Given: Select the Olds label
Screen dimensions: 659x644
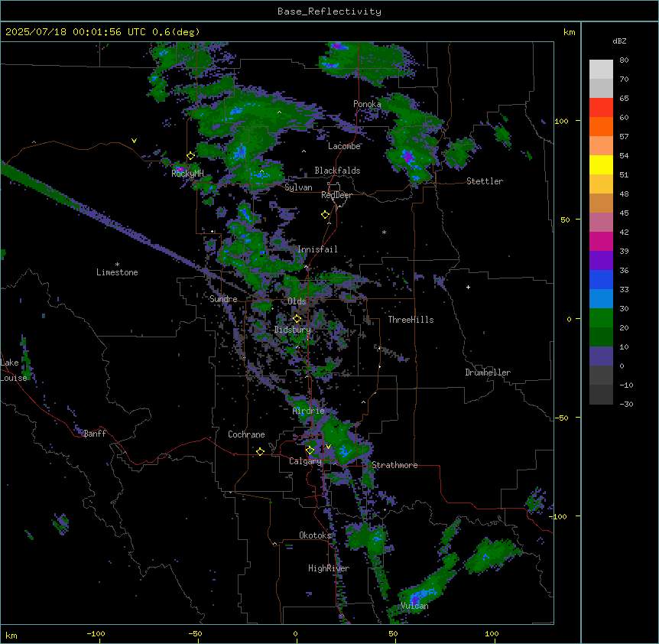Looking at the screenshot, I should pos(297,301).
